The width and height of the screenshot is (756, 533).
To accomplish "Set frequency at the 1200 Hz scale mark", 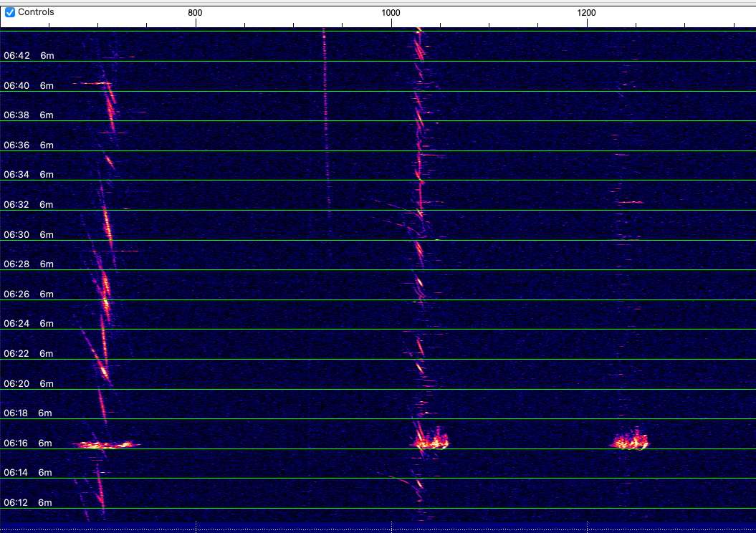I will [586, 12].
